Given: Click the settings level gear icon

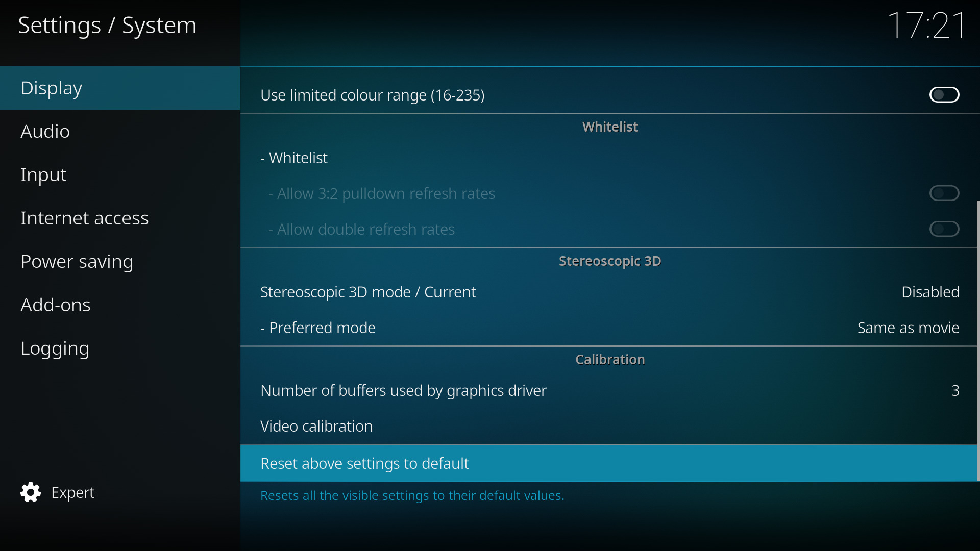Looking at the screenshot, I should [x=31, y=492].
